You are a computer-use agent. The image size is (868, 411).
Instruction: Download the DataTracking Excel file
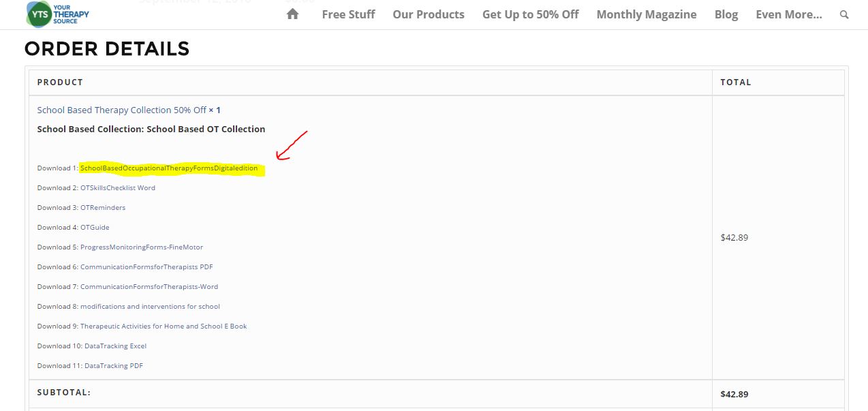click(x=115, y=346)
